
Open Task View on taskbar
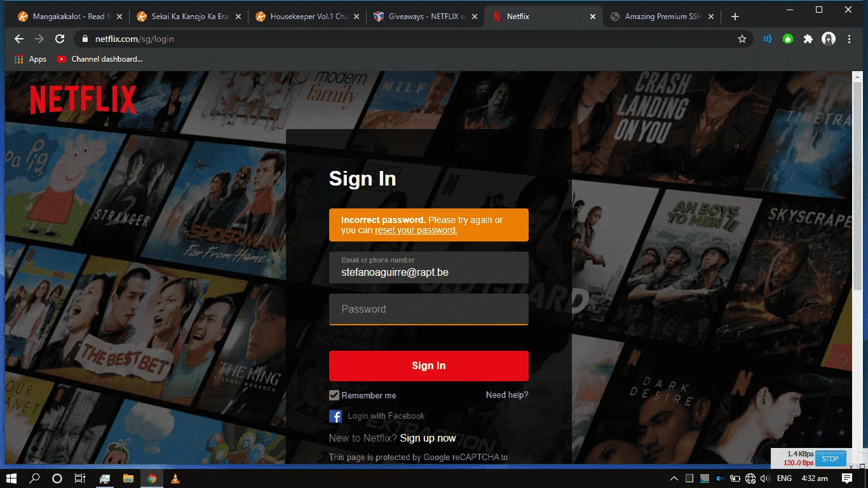[x=80, y=478]
